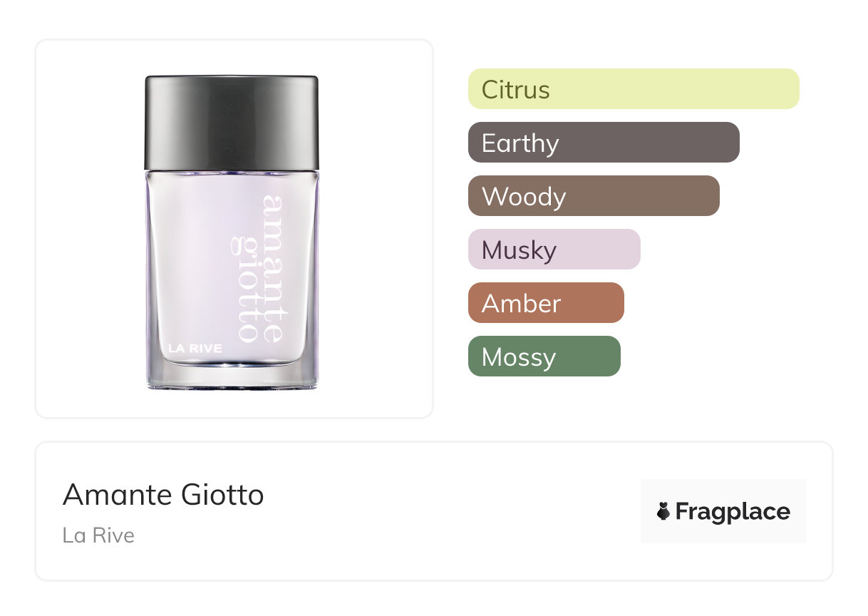Click the word 'Mossy' label
868x616 pixels.
pyautogui.click(x=518, y=357)
